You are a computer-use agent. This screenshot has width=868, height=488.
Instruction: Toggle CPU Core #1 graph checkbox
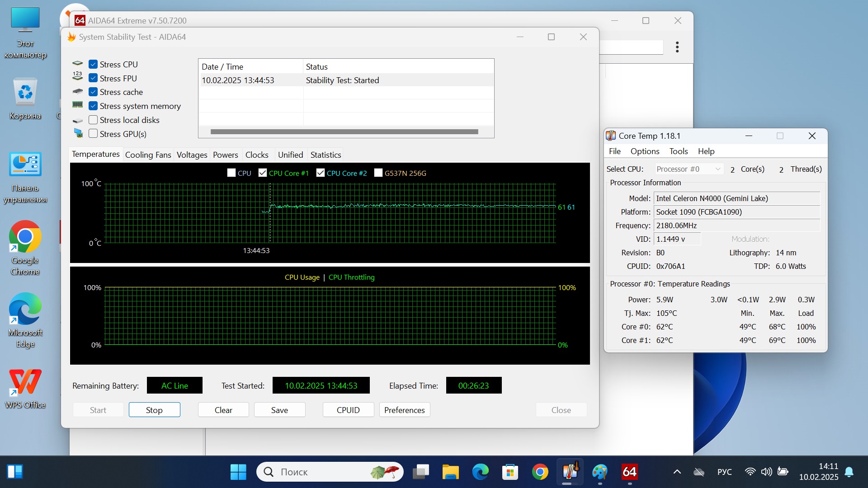[263, 173]
